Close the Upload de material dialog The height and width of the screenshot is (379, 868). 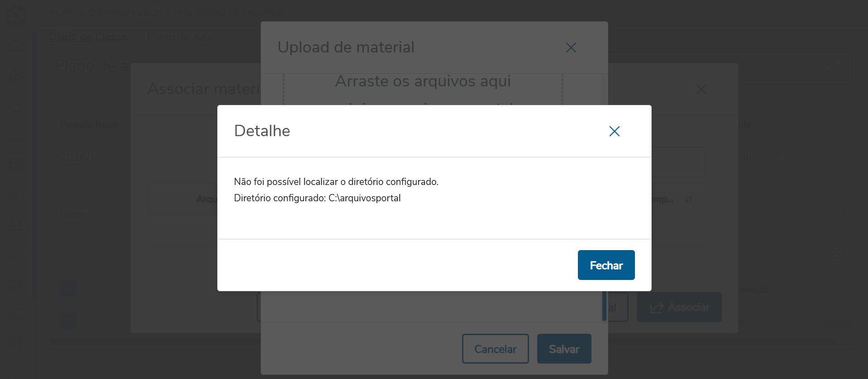(571, 47)
